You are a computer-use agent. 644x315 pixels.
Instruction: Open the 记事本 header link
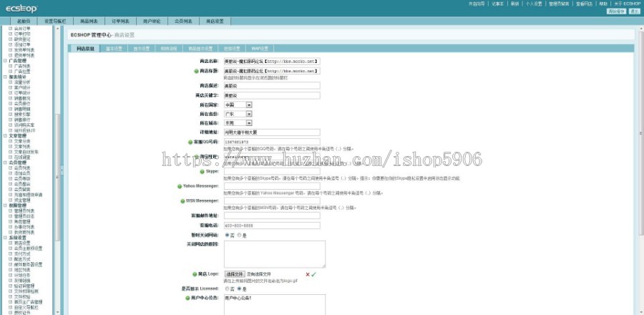coord(498,4)
